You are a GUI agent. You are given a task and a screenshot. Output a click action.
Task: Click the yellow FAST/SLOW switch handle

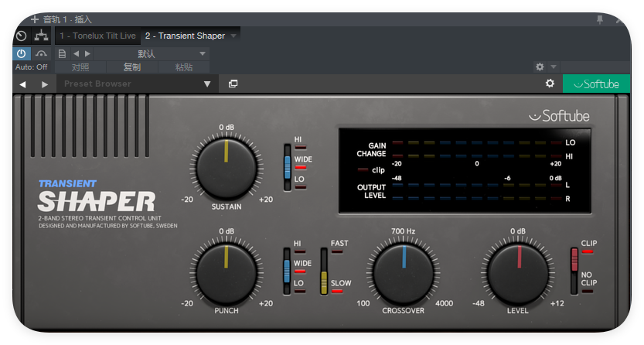click(324, 282)
